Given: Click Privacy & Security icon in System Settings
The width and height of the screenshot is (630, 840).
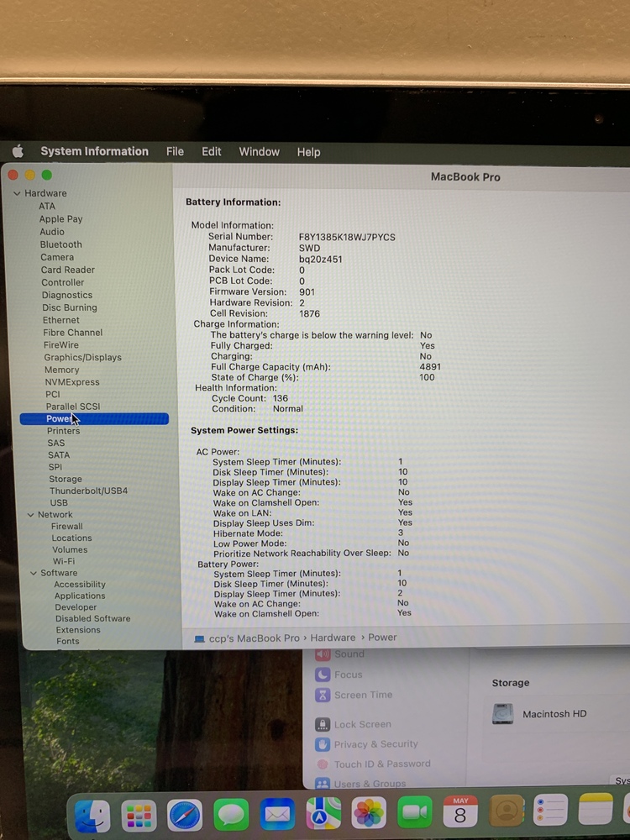Looking at the screenshot, I should (x=323, y=744).
